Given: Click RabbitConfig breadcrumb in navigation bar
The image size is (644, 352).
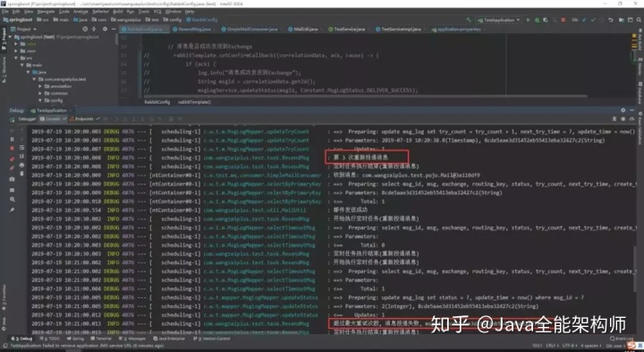Looking at the screenshot, I should (201, 20).
